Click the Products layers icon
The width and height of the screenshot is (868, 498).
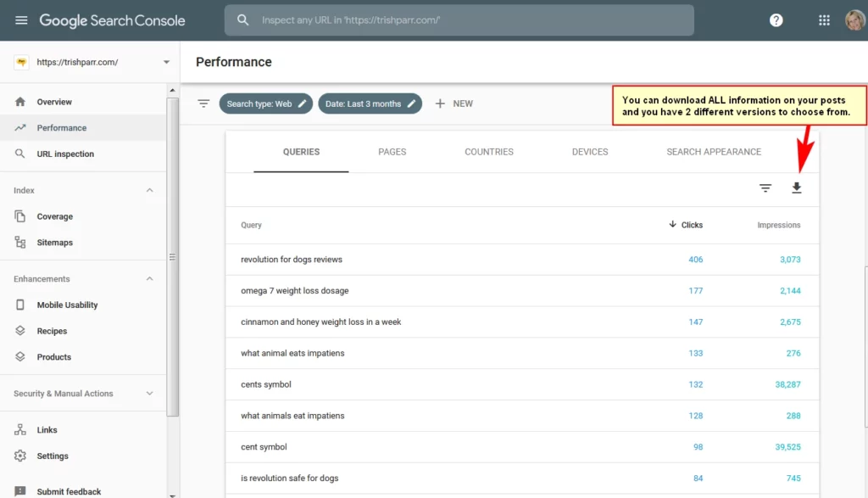click(20, 356)
